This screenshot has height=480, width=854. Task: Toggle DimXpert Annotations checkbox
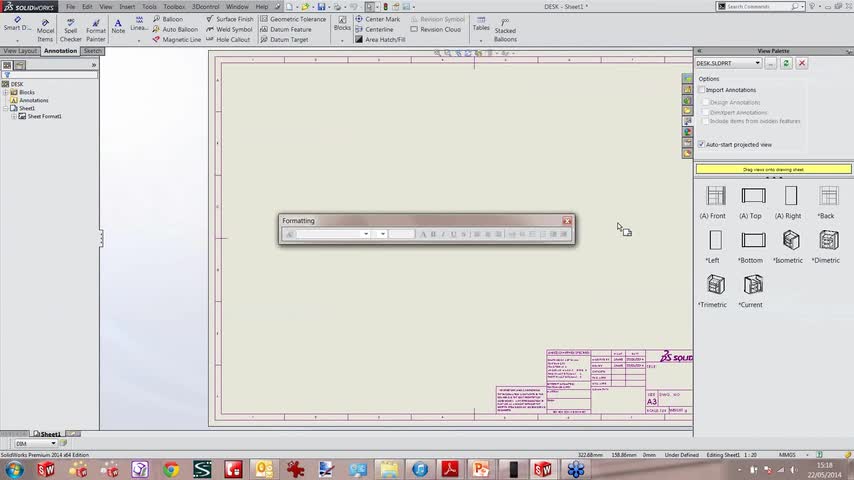click(x=705, y=112)
